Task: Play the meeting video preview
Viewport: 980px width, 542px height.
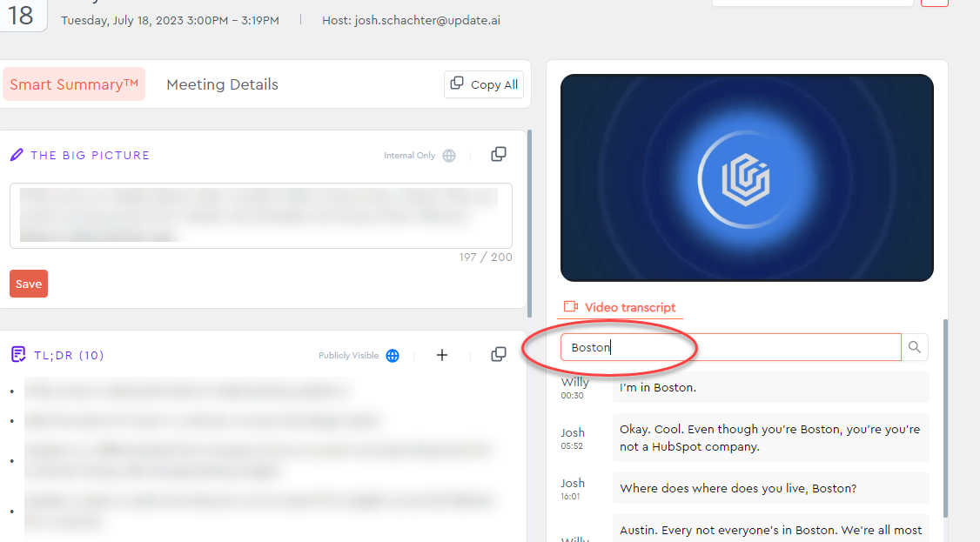Action: click(x=747, y=178)
